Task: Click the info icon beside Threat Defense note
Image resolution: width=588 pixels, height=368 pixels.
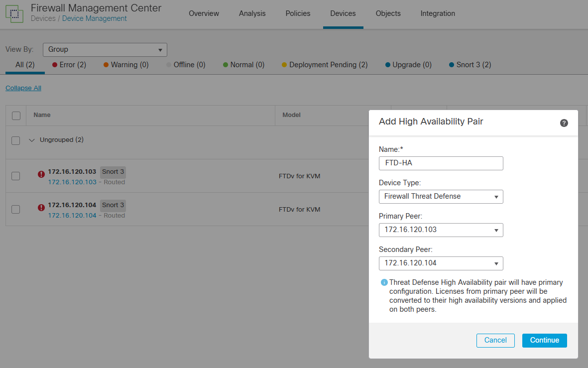Action: tap(384, 282)
